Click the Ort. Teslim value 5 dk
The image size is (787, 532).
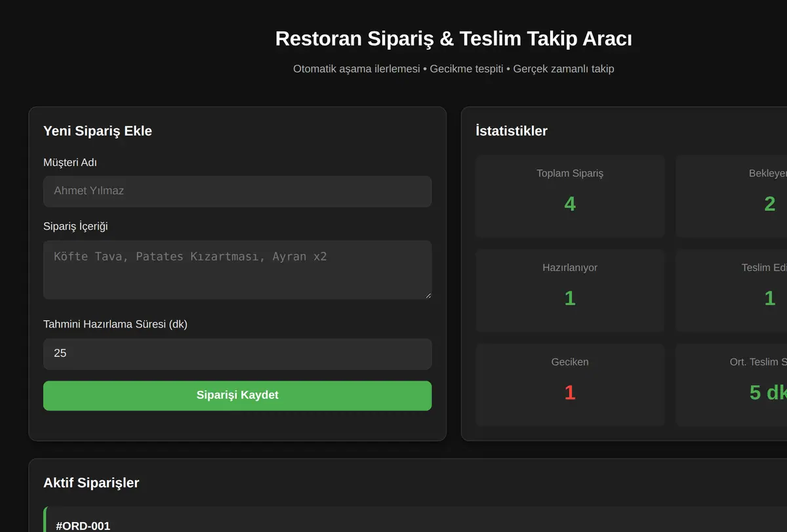(768, 392)
